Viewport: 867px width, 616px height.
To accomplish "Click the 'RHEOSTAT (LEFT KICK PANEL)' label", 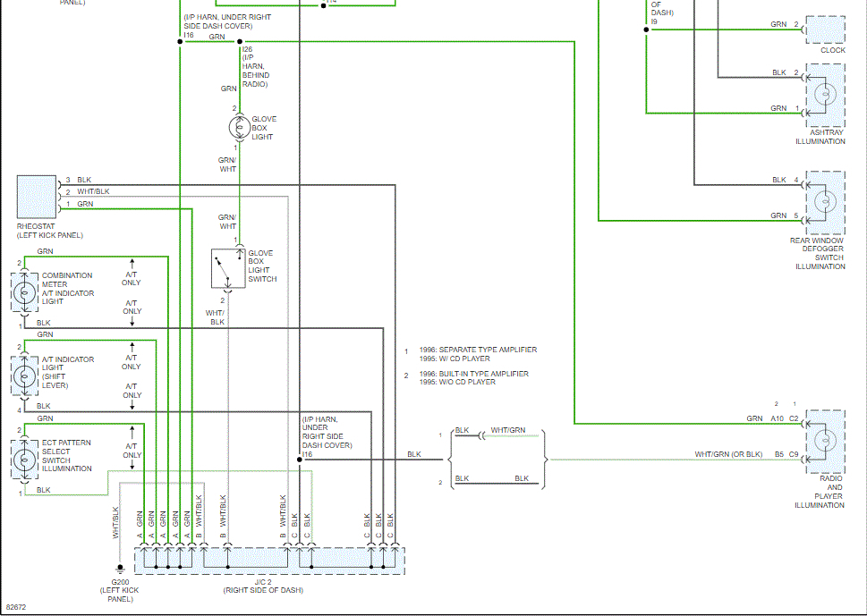I will click(x=50, y=231).
